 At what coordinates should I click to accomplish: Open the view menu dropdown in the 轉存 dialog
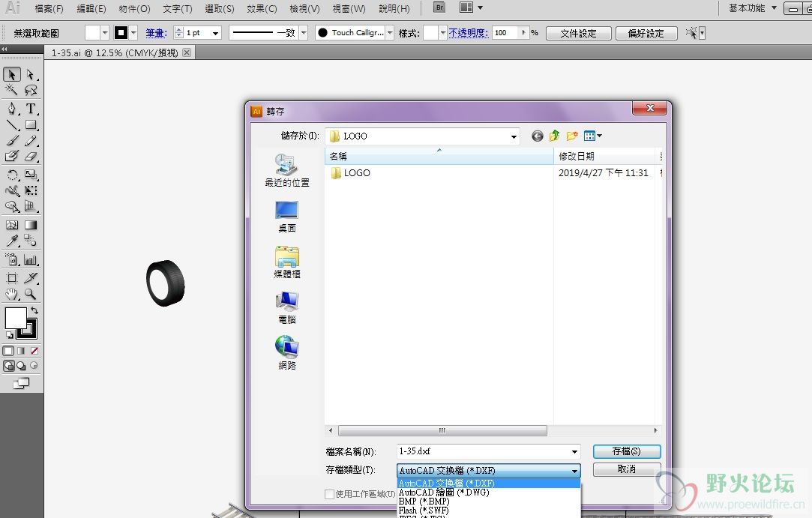[x=599, y=136]
